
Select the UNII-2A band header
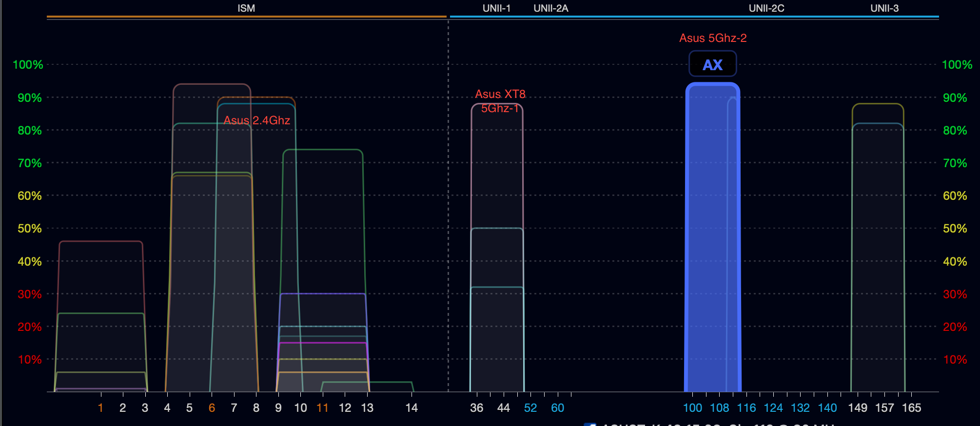[x=550, y=8]
